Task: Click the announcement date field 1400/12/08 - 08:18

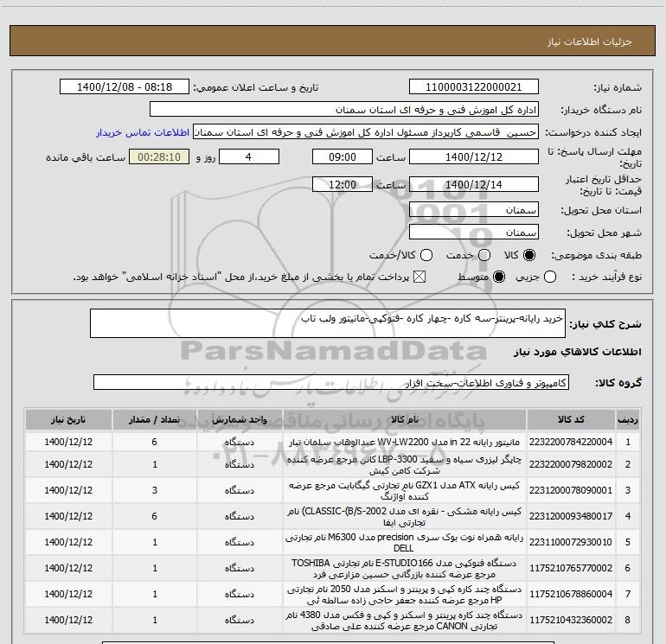Action: click(x=125, y=87)
